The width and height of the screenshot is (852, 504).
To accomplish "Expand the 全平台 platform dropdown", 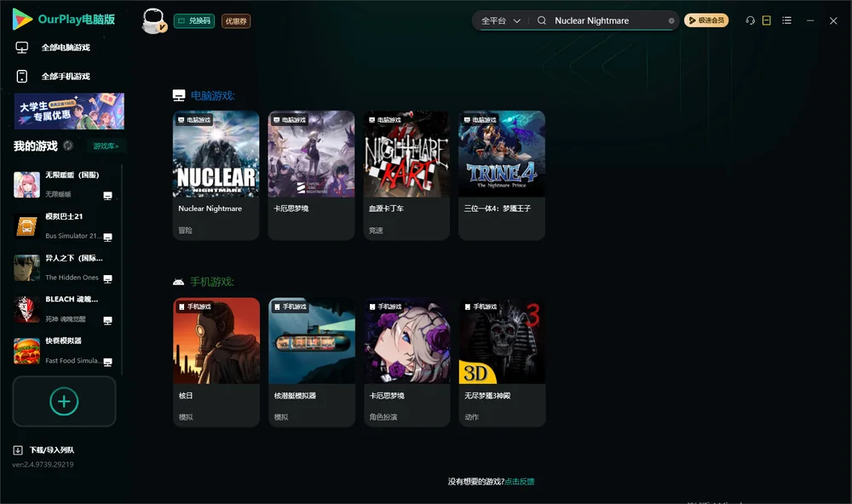I will (x=500, y=20).
